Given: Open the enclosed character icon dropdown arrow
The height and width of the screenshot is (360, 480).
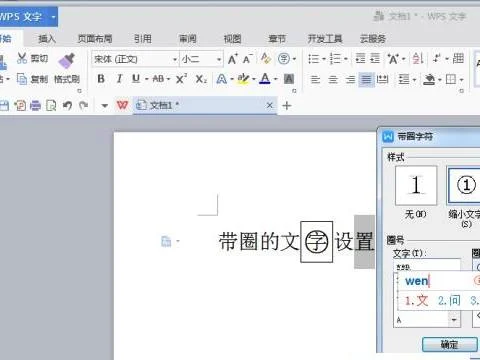Looking at the screenshot, I should (x=294, y=59).
